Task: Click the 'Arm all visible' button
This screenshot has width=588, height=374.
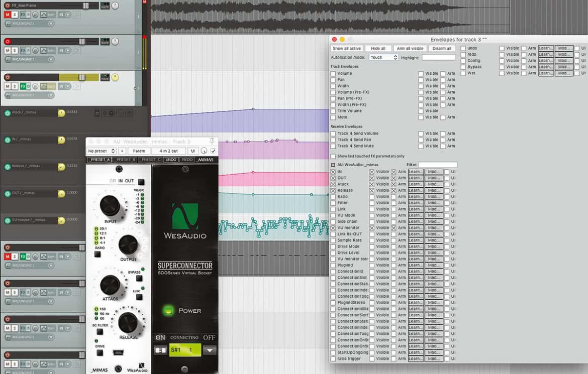Action: (410, 48)
